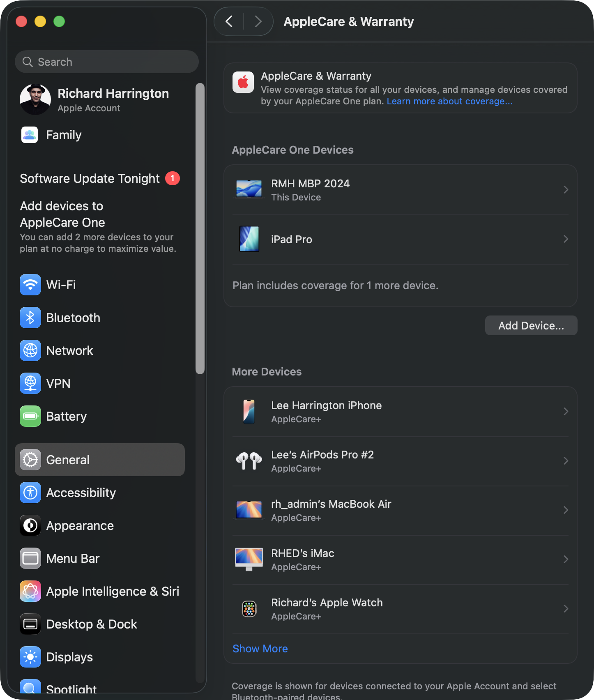The image size is (594, 700).
Task: Click the sidebar vertical scrollbar
Action: tap(200, 228)
